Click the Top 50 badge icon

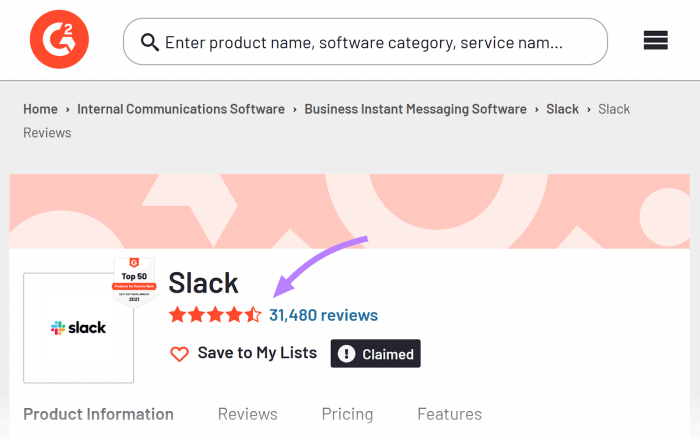[x=134, y=281]
